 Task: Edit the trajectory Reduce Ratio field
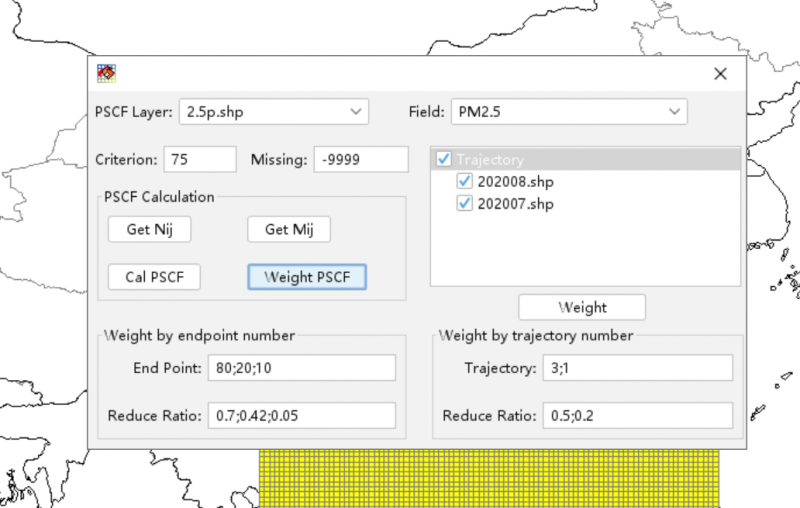(x=637, y=415)
